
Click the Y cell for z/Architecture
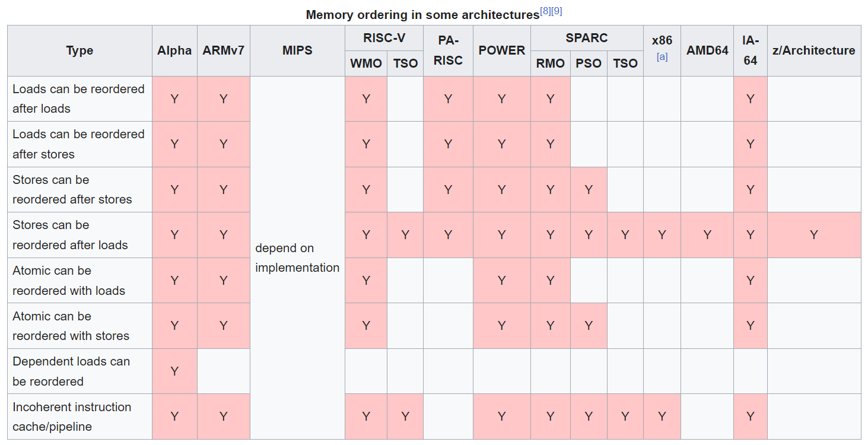pyautogui.click(x=814, y=235)
